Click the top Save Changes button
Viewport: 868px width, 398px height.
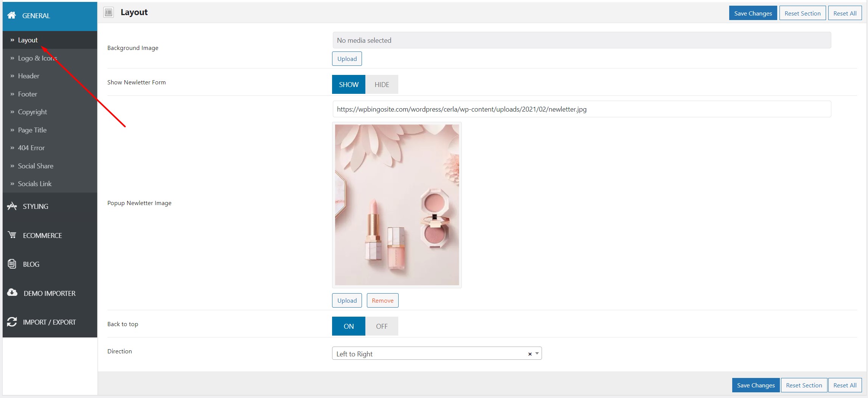pyautogui.click(x=753, y=13)
